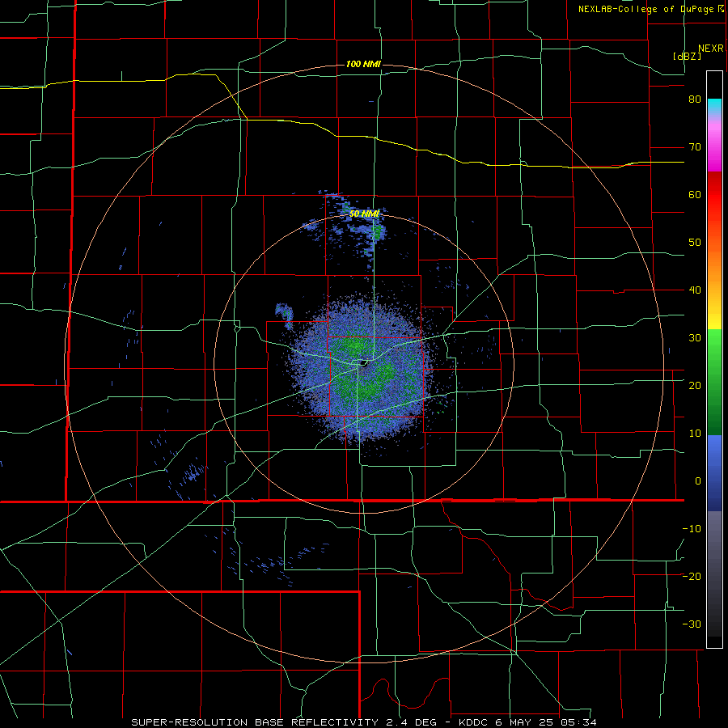Click the SUPER-RESOLUTION BASE REFLECTIVITY caption

coord(255,722)
